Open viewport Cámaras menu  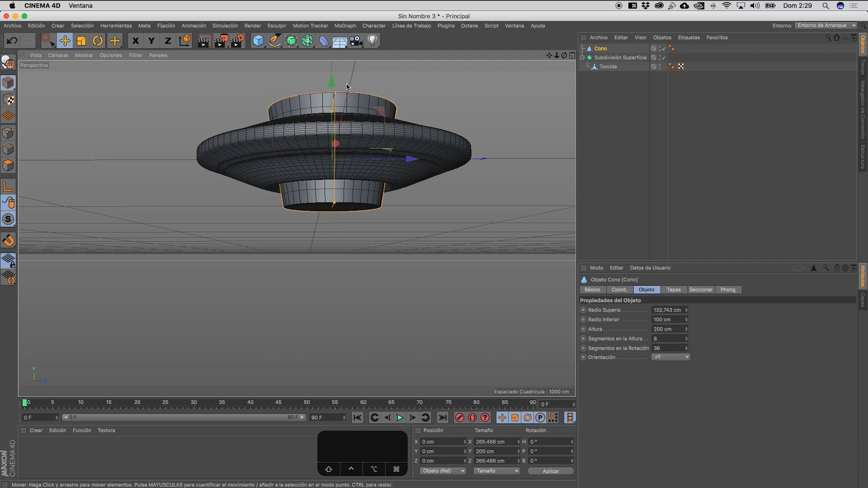58,55
